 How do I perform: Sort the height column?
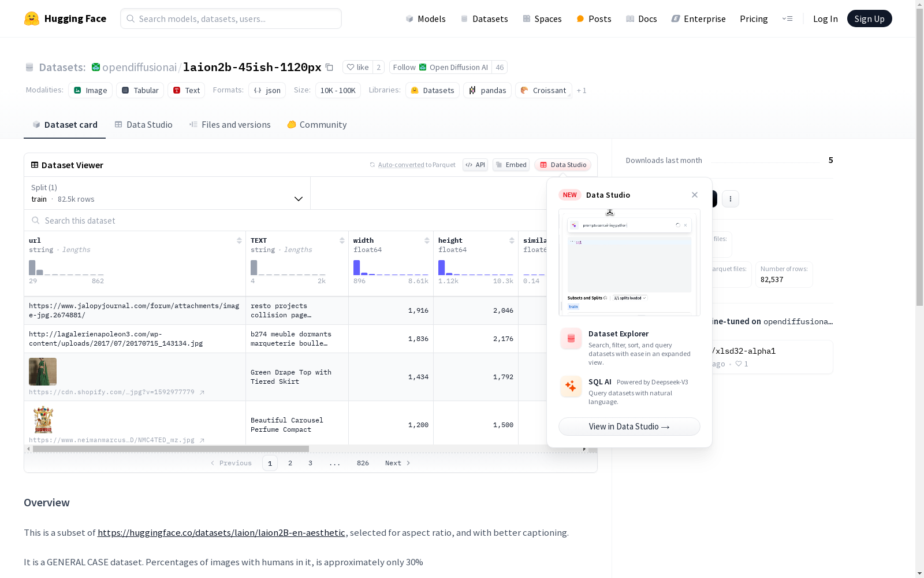(x=512, y=240)
